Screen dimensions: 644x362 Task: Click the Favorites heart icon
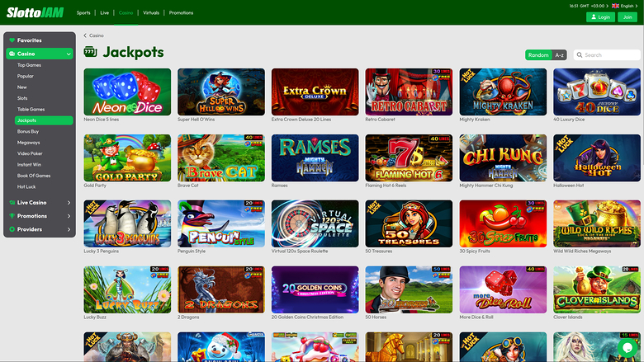click(x=12, y=40)
